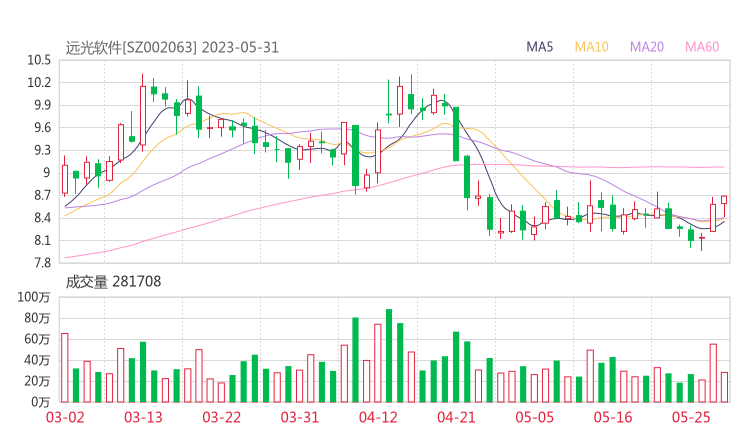Click the 03-13 date label

(143, 417)
